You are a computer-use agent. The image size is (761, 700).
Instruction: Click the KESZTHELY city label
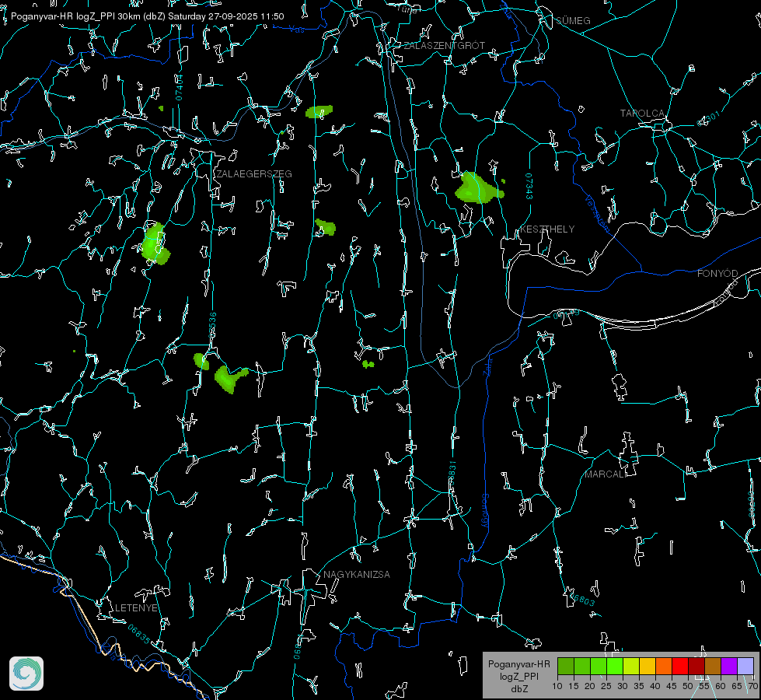click(x=547, y=229)
